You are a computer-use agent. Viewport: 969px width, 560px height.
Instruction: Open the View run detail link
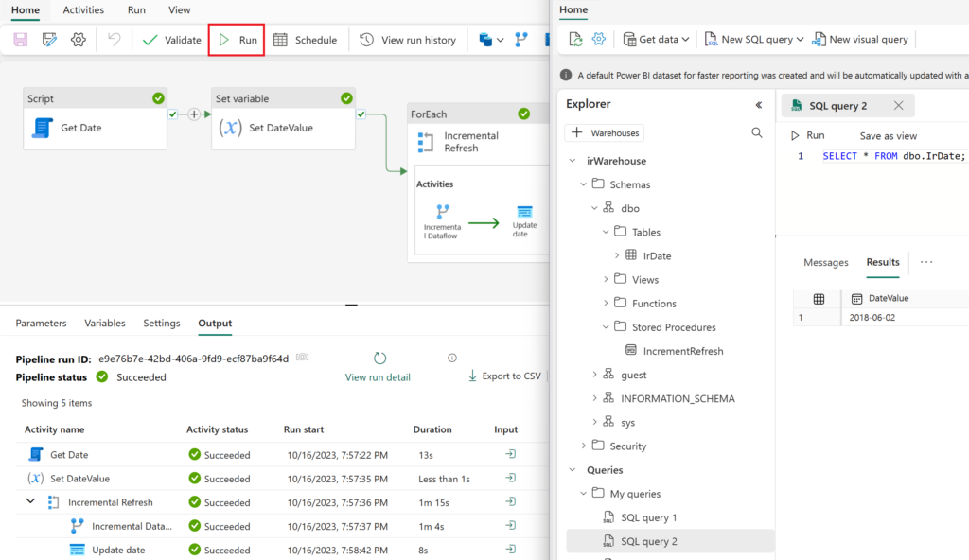coord(378,377)
